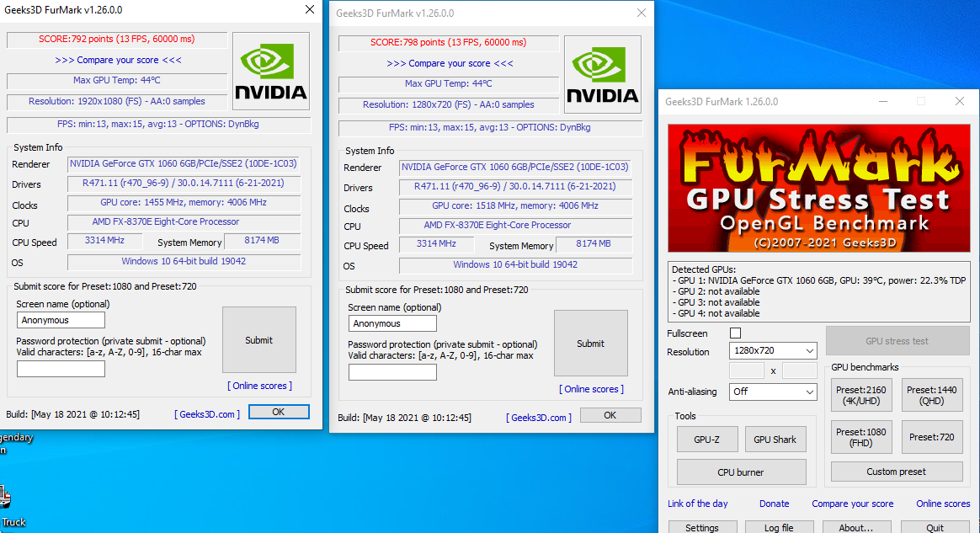The width and height of the screenshot is (980, 533).
Task: Click the custom width input field
Action: tap(747, 370)
